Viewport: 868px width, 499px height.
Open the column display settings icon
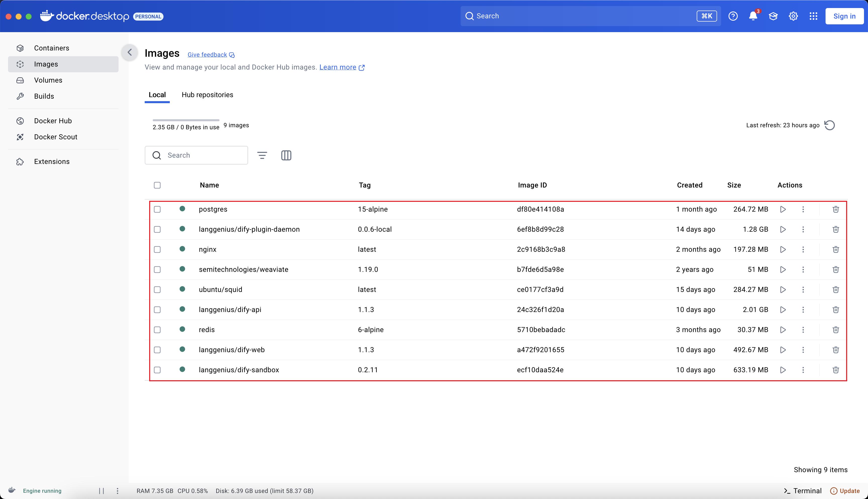[x=286, y=155]
